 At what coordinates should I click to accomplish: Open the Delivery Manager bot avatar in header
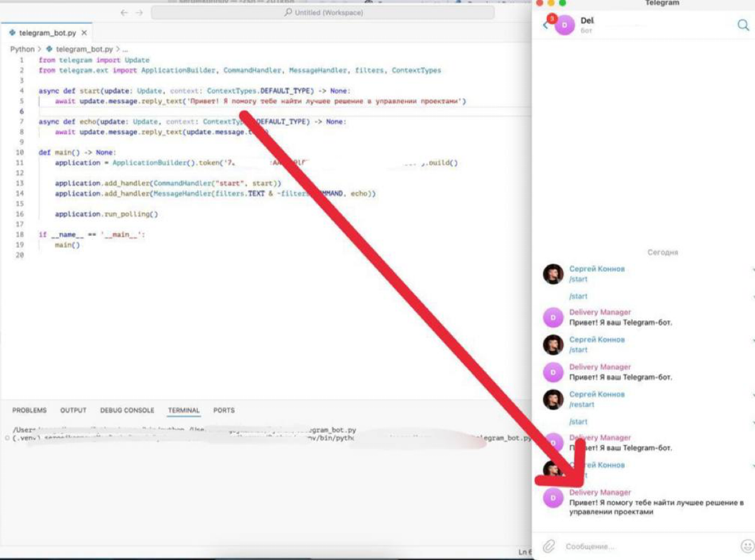[x=564, y=25]
